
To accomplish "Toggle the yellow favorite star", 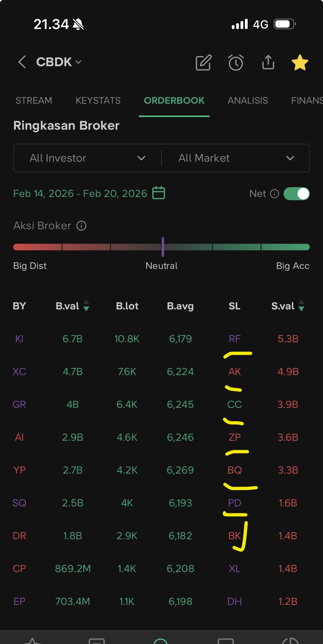I will point(300,63).
